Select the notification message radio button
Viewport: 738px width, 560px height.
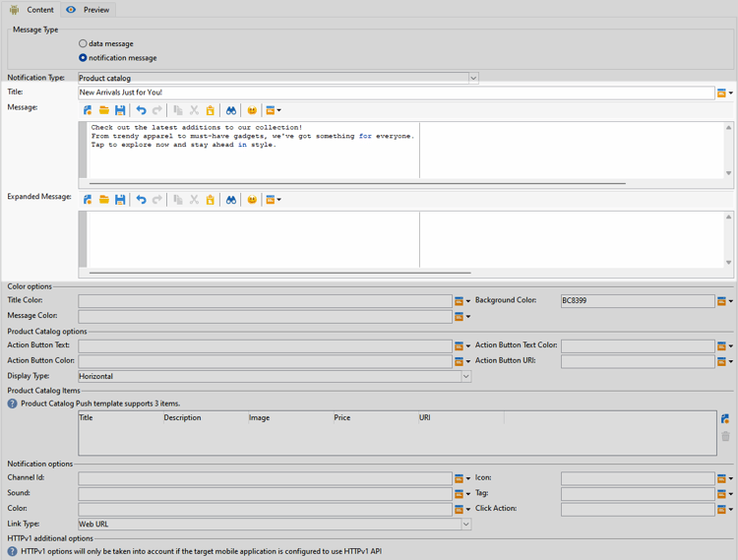(83, 57)
